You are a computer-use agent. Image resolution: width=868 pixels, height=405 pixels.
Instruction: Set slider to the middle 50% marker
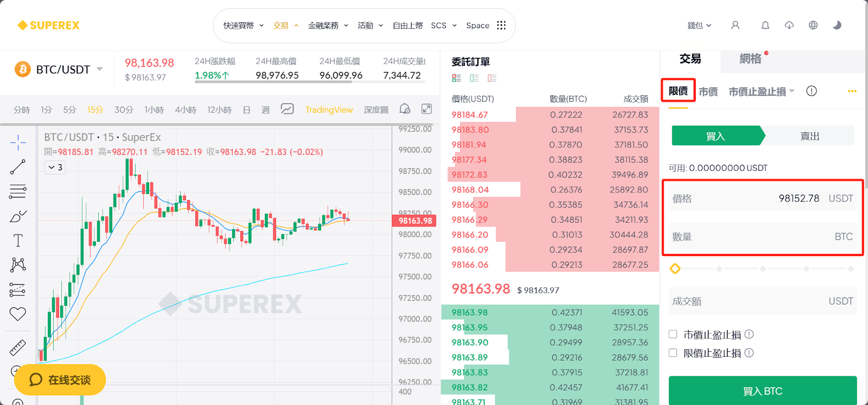pyautogui.click(x=763, y=268)
